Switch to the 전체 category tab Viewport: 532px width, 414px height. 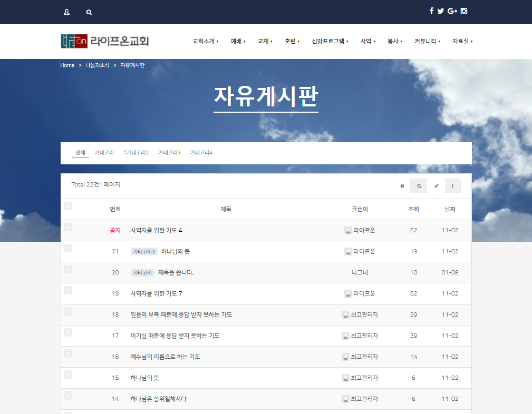80,152
